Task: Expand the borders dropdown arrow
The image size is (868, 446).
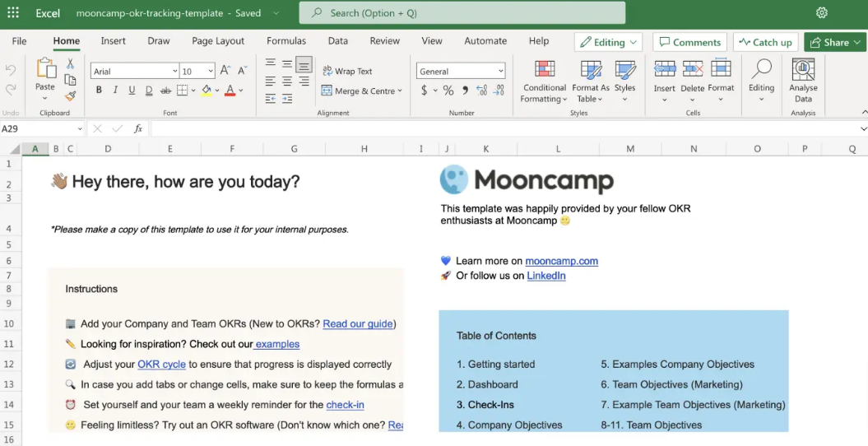Action: [193, 91]
